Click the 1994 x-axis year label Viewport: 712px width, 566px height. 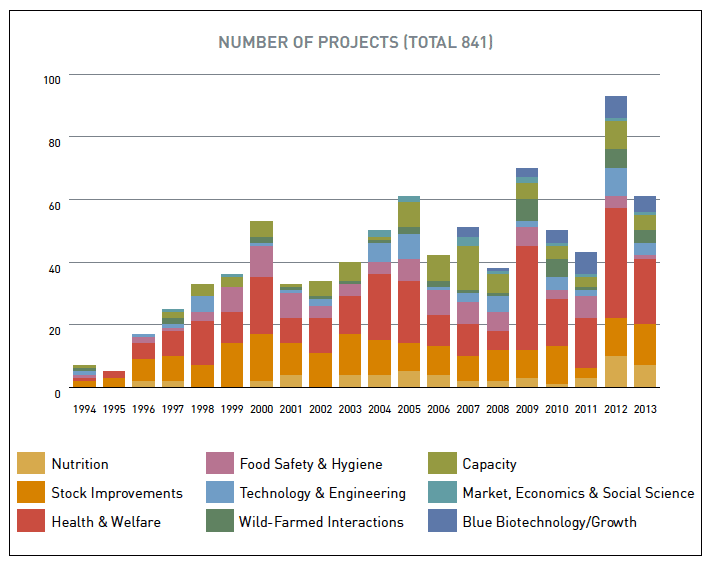(x=84, y=409)
